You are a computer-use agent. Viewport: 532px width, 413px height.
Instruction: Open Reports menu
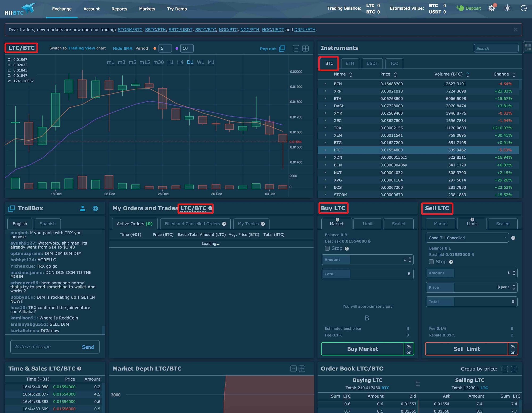click(119, 9)
